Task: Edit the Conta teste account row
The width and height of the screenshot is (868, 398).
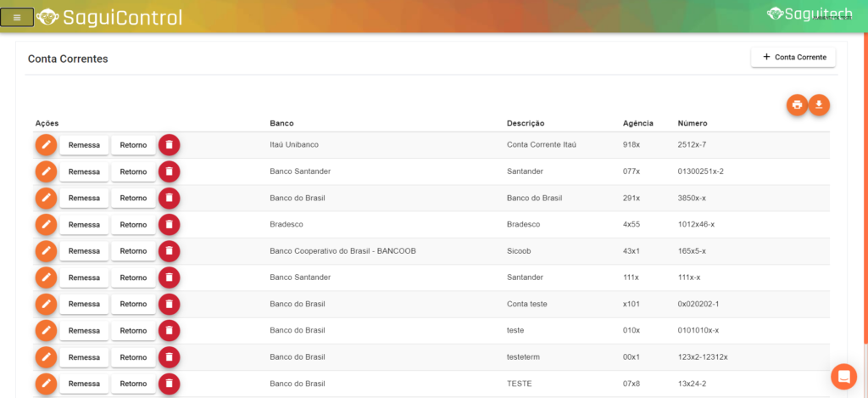Action: [46, 304]
